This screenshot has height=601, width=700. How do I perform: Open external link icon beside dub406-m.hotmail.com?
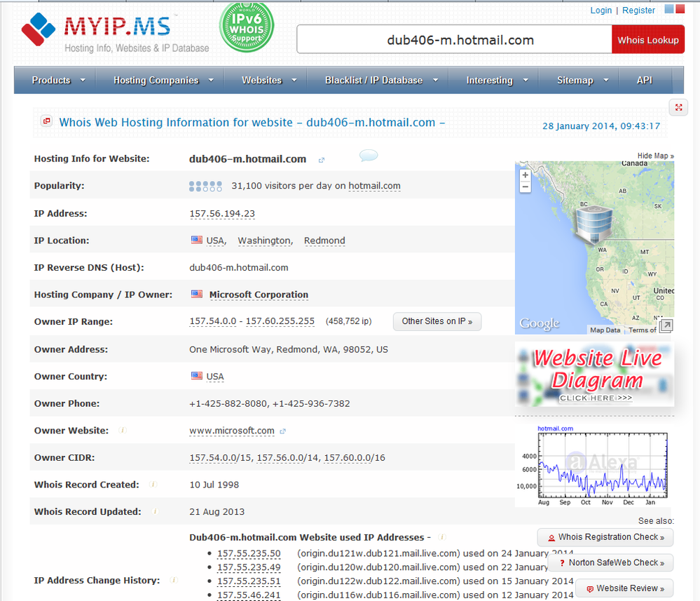pos(322,160)
